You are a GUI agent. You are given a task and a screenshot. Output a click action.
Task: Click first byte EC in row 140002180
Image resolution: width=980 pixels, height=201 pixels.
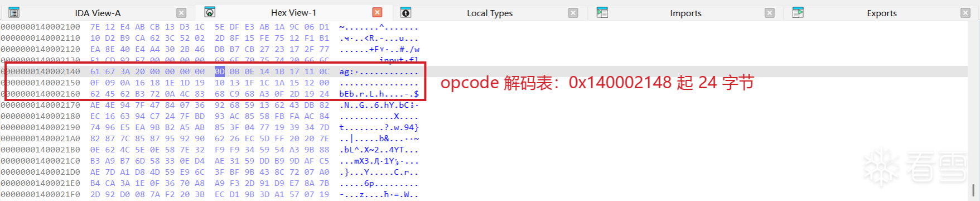[95, 116]
